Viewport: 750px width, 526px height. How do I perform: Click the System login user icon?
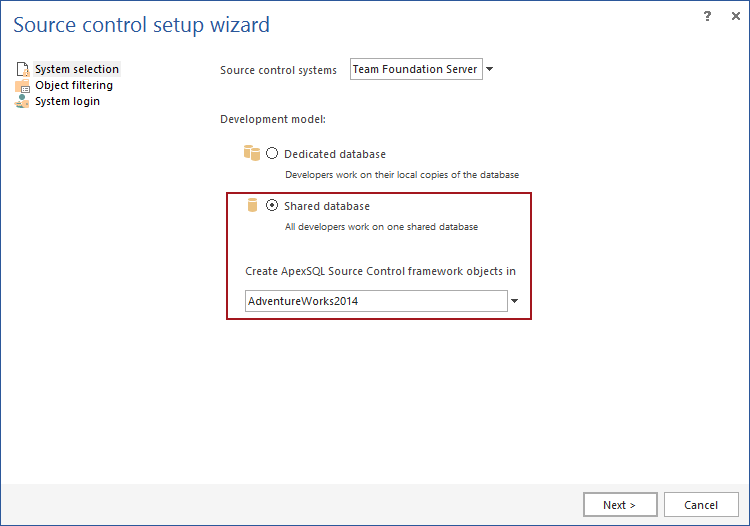[x=22, y=101]
